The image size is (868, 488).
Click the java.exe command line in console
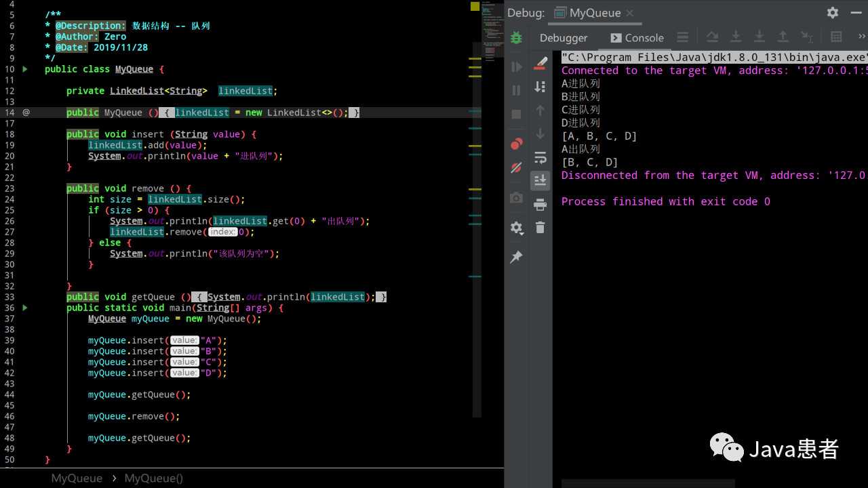click(x=714, y=58)
